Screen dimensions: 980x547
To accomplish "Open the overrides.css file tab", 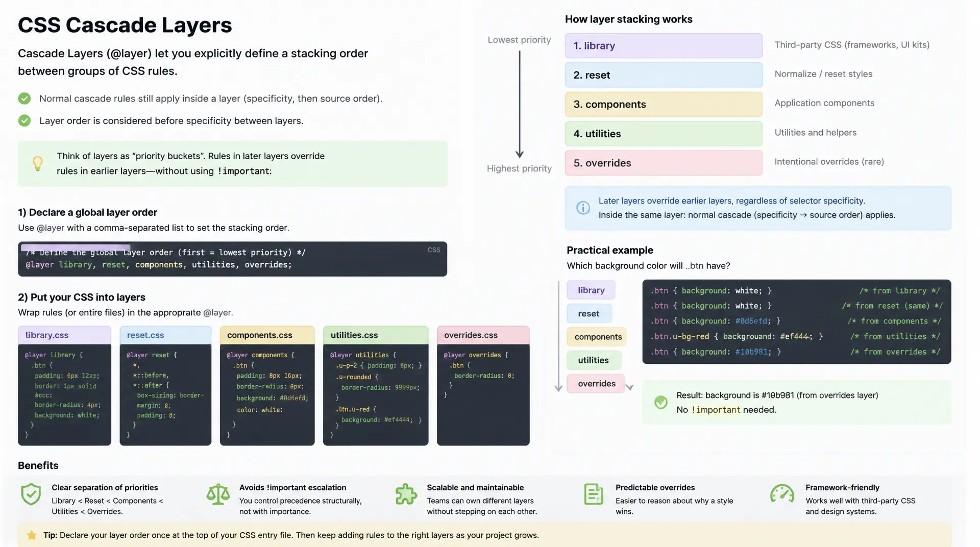I will coord(483,335).
